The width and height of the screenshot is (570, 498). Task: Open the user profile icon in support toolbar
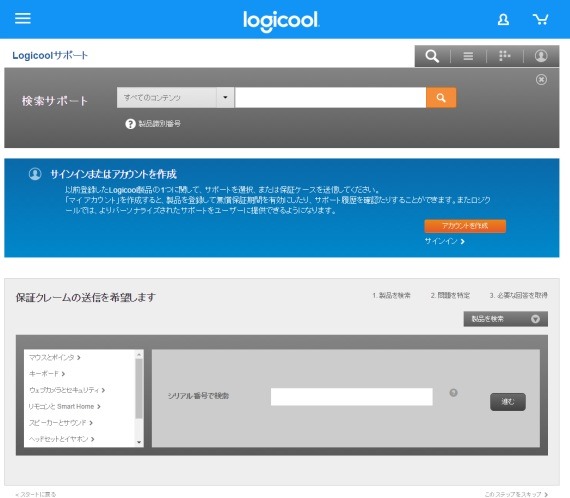coord(541,56)
